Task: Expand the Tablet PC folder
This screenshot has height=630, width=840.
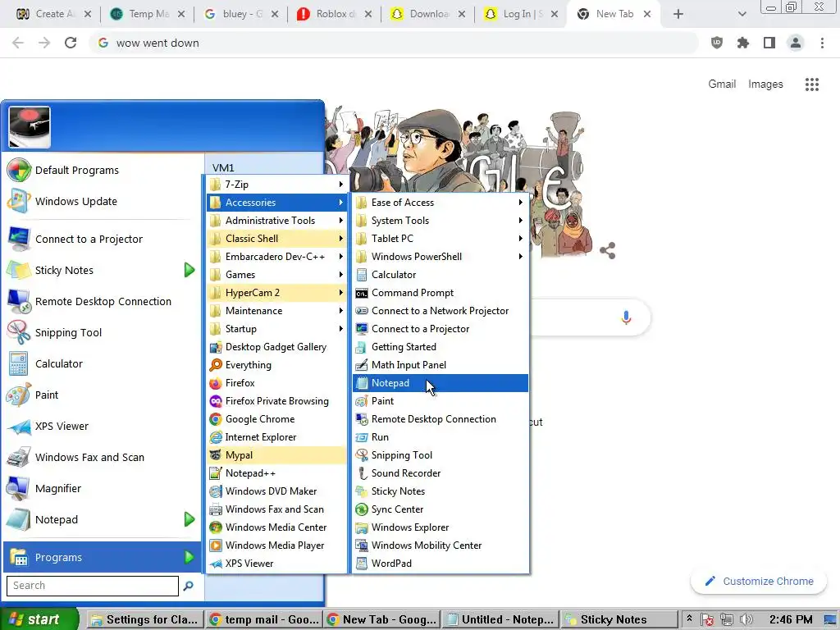Action: [x=441, y=239]
